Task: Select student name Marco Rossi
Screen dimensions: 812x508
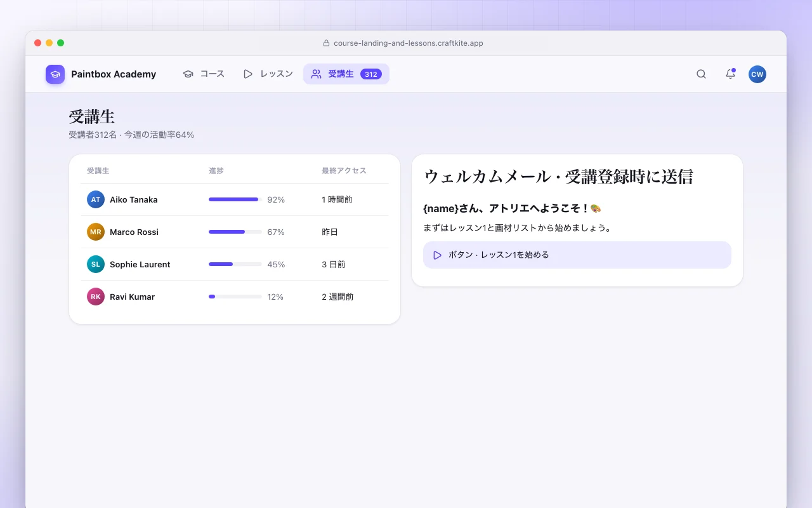Action: (134, 232)
